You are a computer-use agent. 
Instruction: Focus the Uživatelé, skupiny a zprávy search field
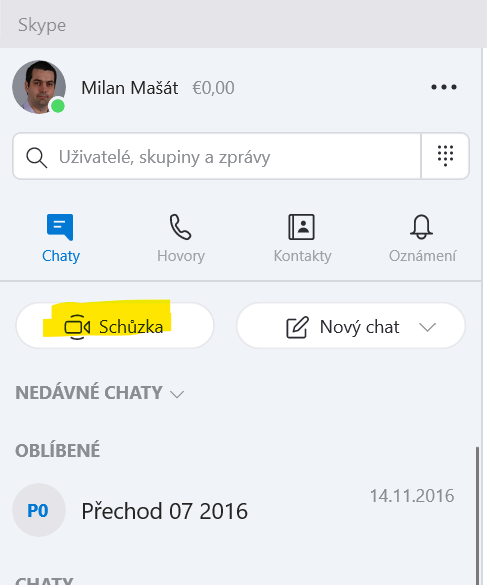[x=216, y=156]
